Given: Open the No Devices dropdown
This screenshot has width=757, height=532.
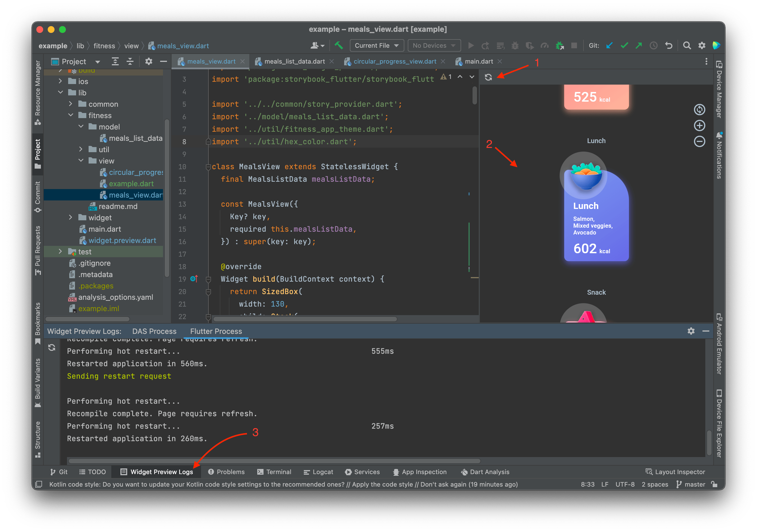Looking at the screenshot, I should pos(434,45).
